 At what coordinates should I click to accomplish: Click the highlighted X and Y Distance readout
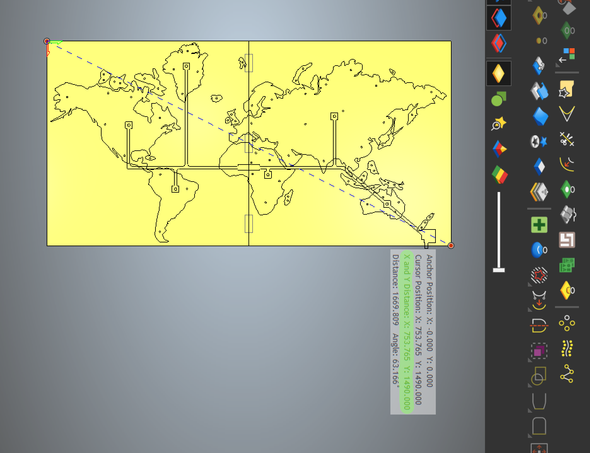[x=407, y=332]
